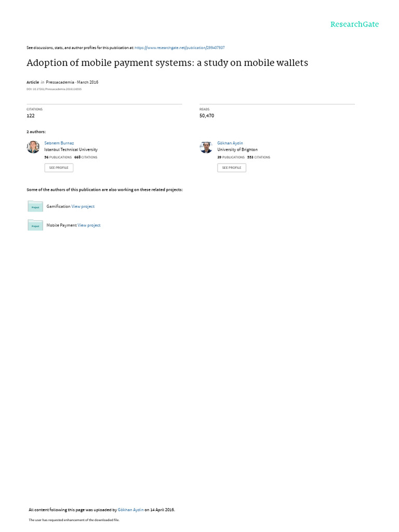399x532 pixels.
Task: Click the ResearchGate logo
Action: coord(354,24)
